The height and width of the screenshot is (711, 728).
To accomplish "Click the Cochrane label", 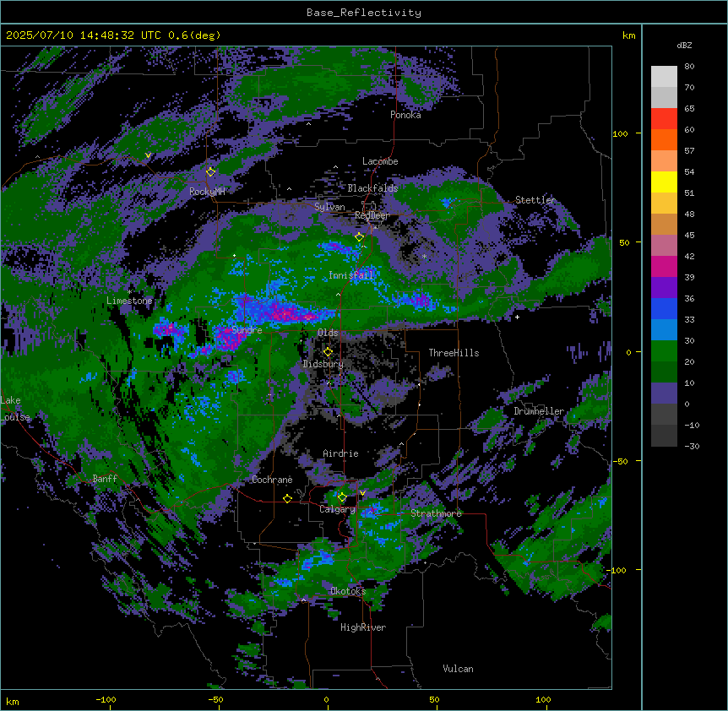I will [x=272, y=480].
